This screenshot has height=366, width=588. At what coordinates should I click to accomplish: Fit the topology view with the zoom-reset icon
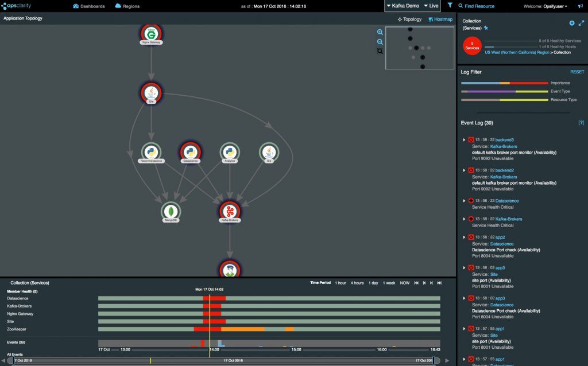click(380, 51)
